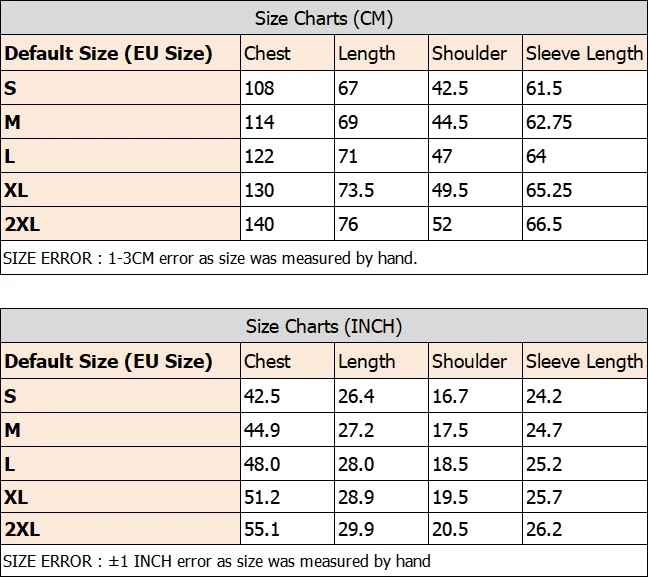Click the Shoulder header in INCH chart
Viewport: 648px width, 577px height.
(469, 361)
